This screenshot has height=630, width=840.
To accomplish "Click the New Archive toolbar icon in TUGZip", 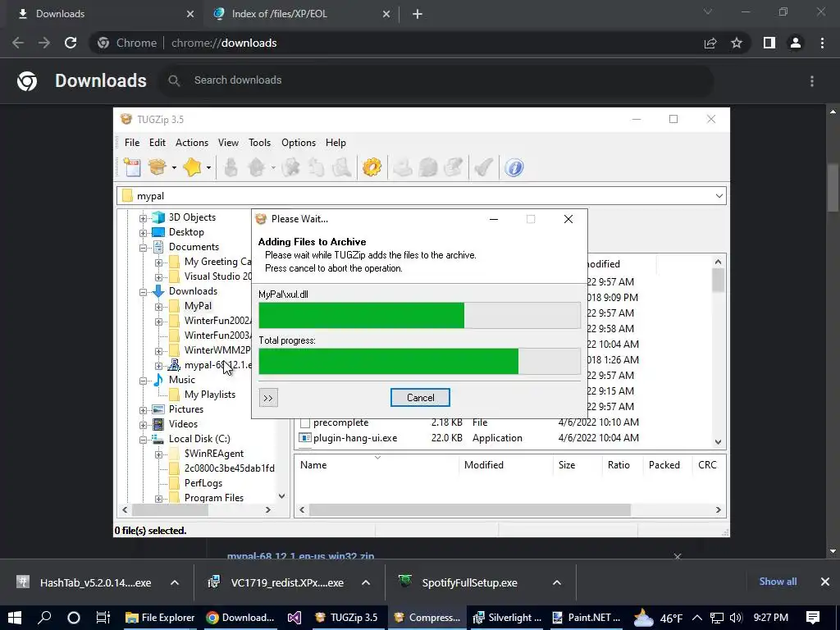I will 132,167.
